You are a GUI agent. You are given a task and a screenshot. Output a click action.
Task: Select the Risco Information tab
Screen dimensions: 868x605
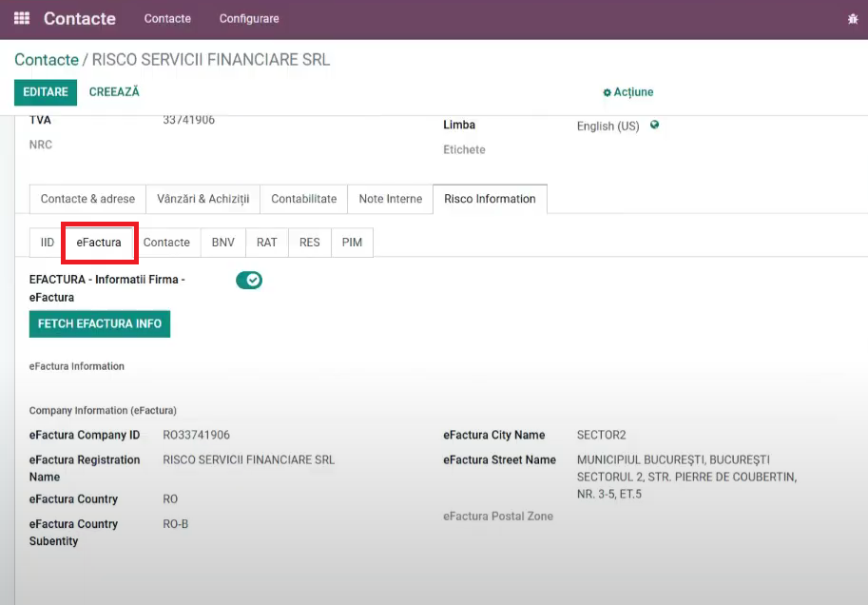click(490, 199)
